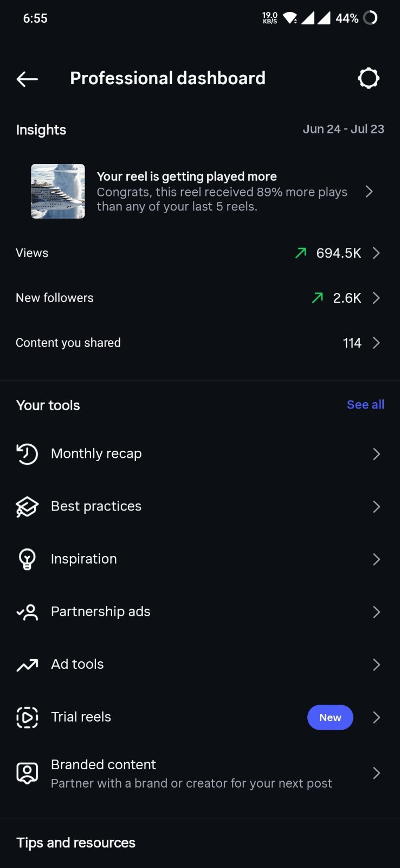Tap the New badge on Trial reels
The width and height of the screenshot is (400, 868).
330,717
